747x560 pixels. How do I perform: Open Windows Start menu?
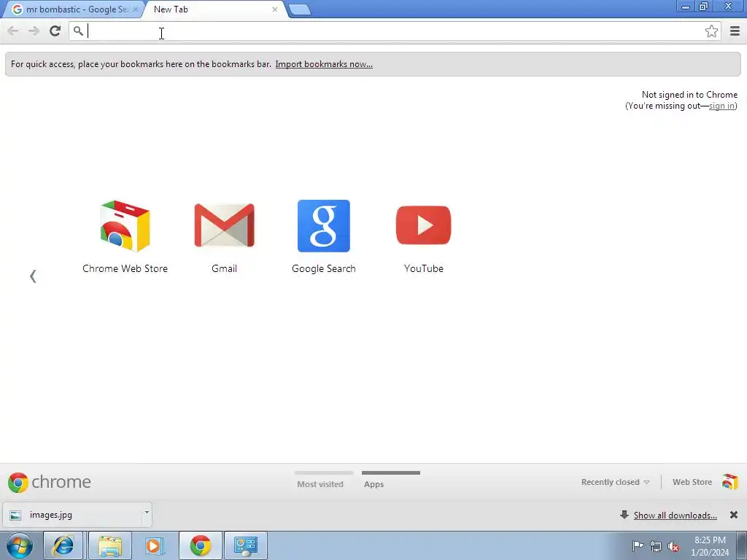click(x=19, y=545)
